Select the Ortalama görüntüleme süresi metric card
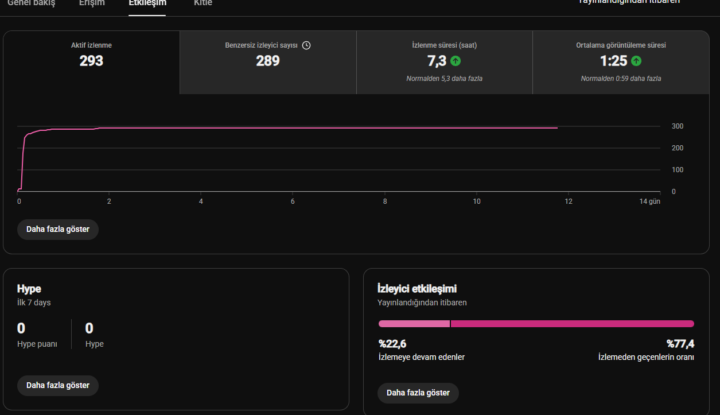The height and width of the screenshot is (415, 720). tap(621, 62)
